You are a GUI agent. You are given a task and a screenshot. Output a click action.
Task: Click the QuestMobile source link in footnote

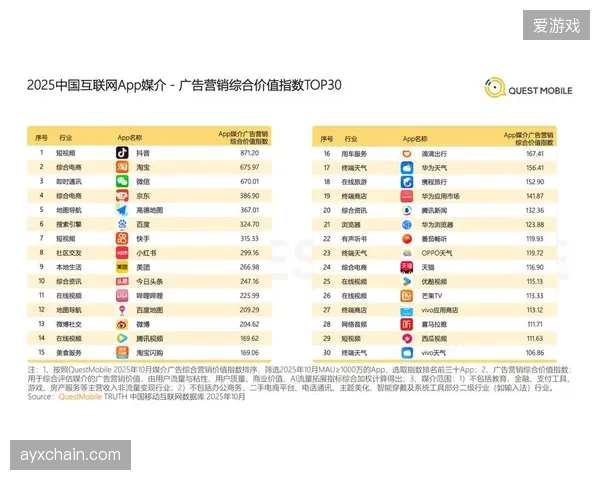pyautogui.click(x=80, y=397)
